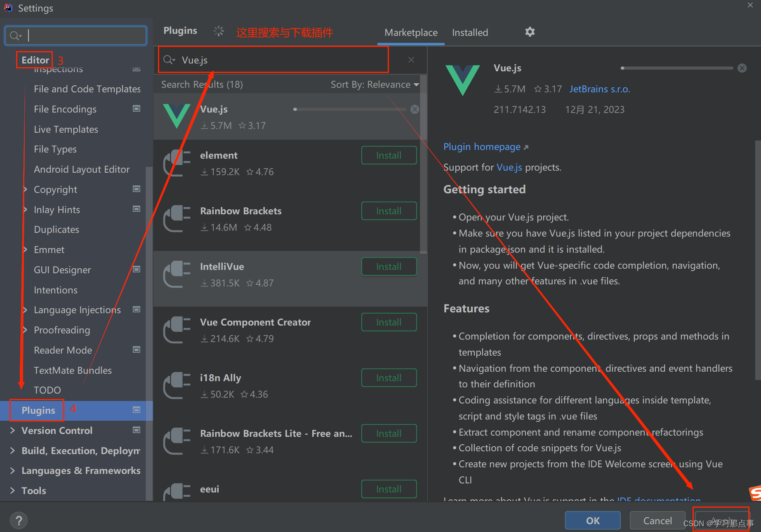This screenshot has height=532, width=761.
Task: Open the help question mark button
Action: 19,520
